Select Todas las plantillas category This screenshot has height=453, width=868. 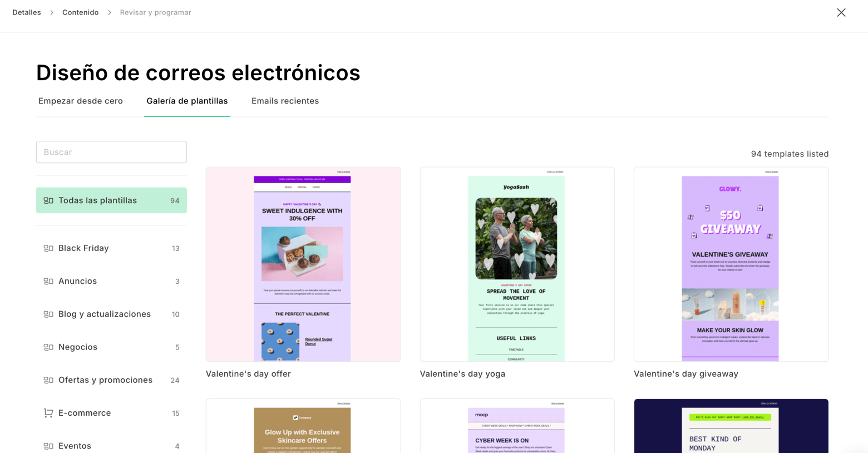point(111,200)
